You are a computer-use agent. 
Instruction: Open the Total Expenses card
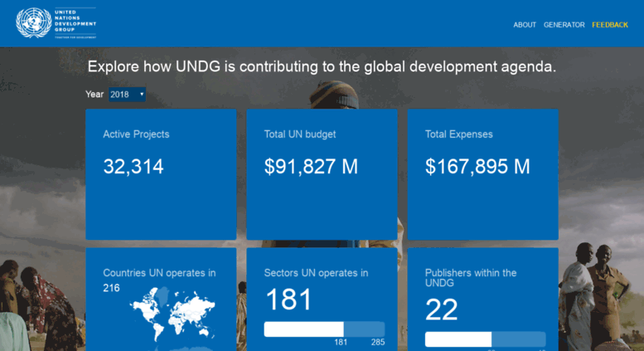click(x=483, y=174)
